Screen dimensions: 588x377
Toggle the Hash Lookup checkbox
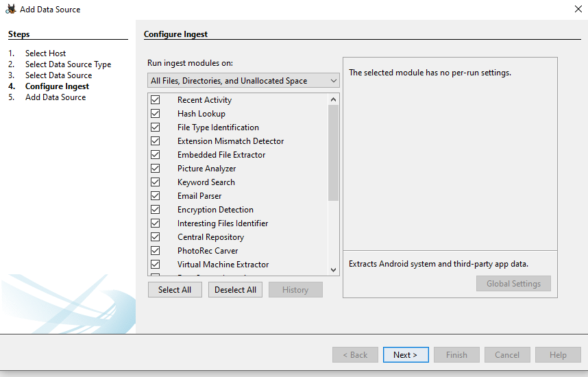[x=155, y=114]
